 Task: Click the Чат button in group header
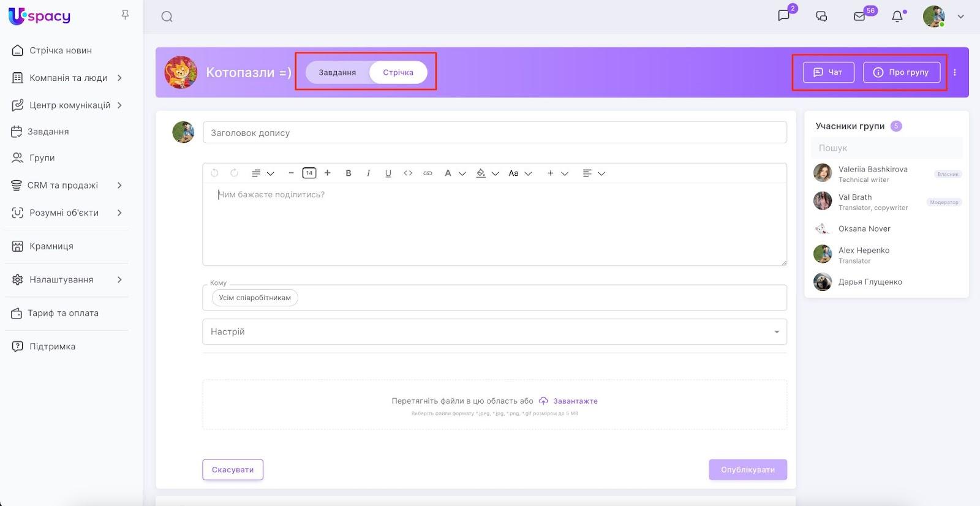[x=828, y=72]
